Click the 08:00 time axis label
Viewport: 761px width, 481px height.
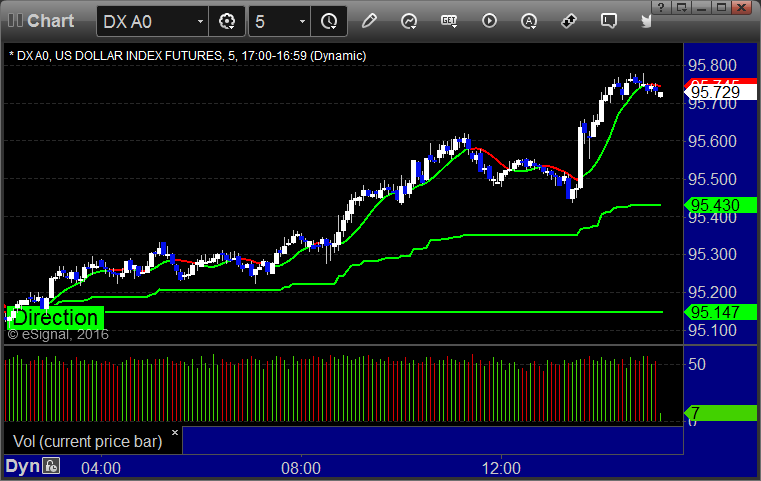[301, 468]
